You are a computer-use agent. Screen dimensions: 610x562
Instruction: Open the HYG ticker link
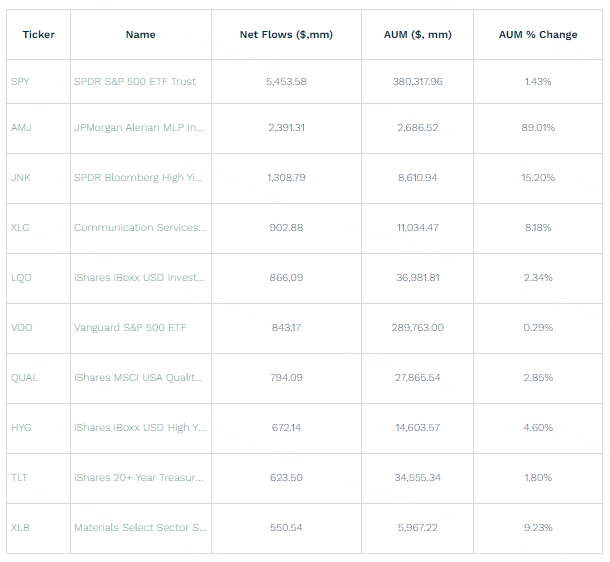21,428
